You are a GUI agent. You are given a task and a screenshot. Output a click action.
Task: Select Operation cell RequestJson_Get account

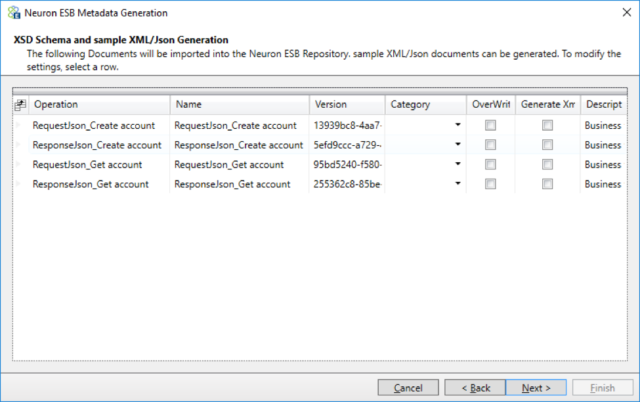click(x=99, y=165)
